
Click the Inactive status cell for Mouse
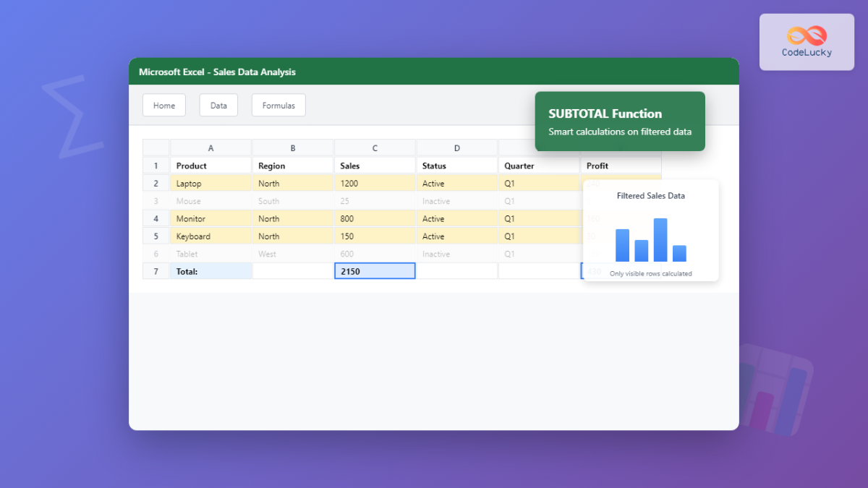coord(456,201)
